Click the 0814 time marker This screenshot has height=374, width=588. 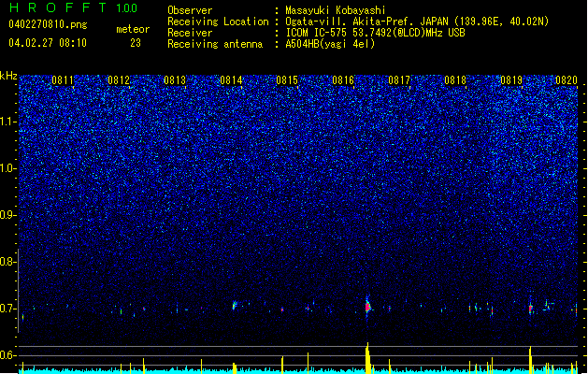(x=231, y=80)
